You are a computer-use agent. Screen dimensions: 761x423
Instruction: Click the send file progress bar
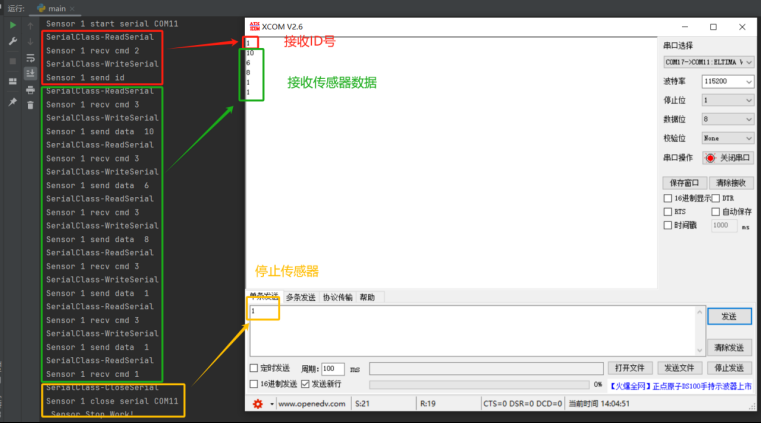tap(479, 385)
